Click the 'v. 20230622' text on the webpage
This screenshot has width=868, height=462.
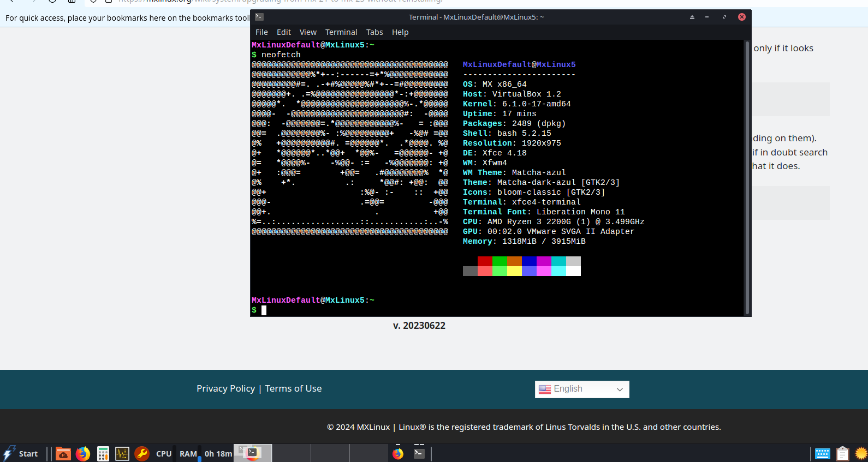[419, 326]
